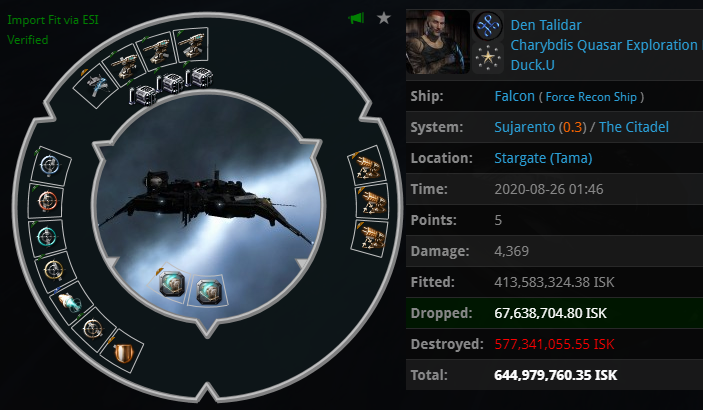This screenshot has width=703, height=410.
Task: Select the red-ringed ECM jammer module
Action: tap(47, 201)
